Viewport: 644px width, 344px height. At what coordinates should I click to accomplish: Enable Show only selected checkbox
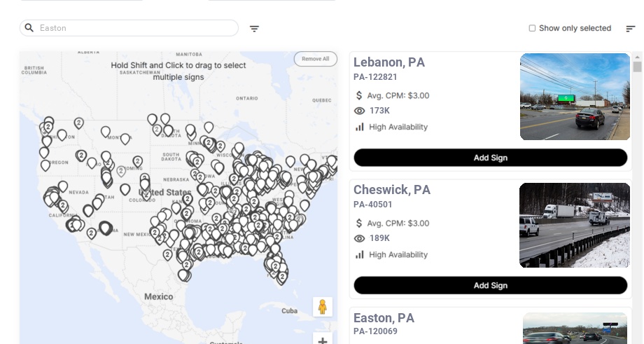click(x=532, y=29)
